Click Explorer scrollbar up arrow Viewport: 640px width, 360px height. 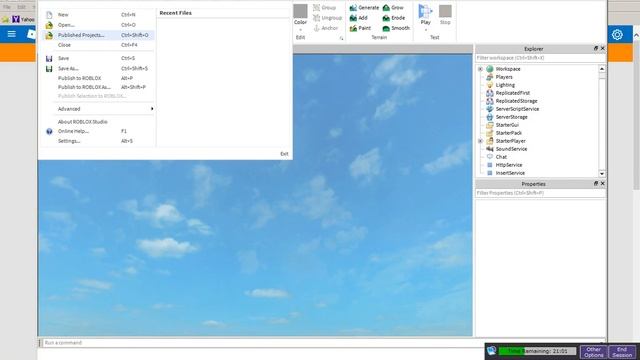602,69
